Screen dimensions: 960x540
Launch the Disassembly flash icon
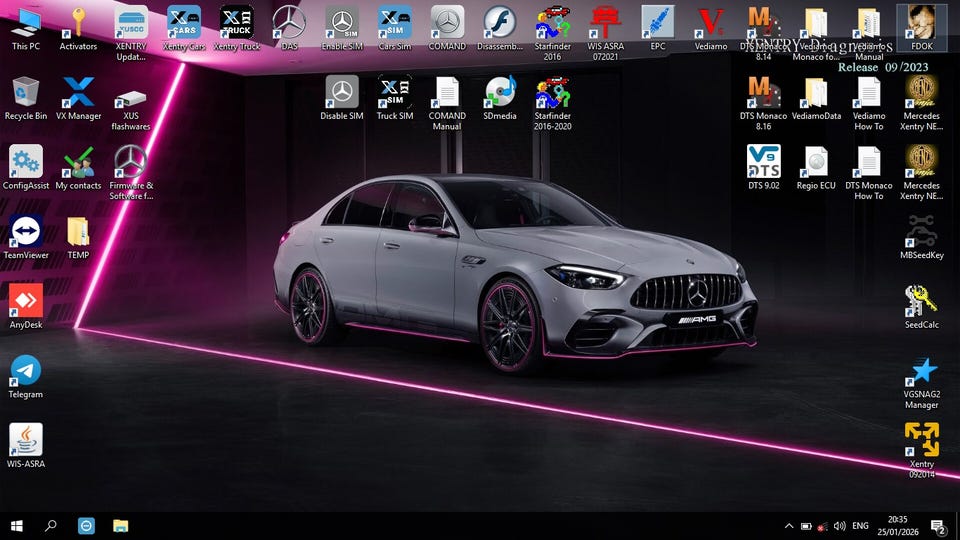[500, 28]
